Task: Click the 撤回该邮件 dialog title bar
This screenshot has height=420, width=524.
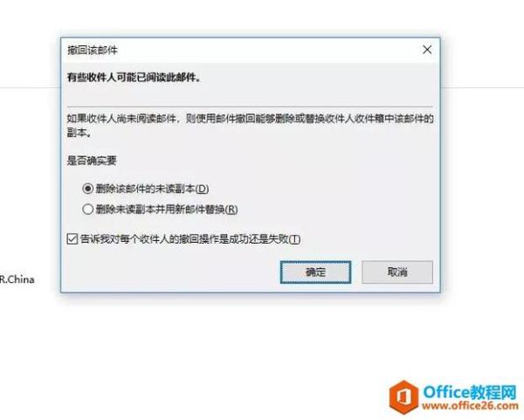Action: (x=241, y=50)
